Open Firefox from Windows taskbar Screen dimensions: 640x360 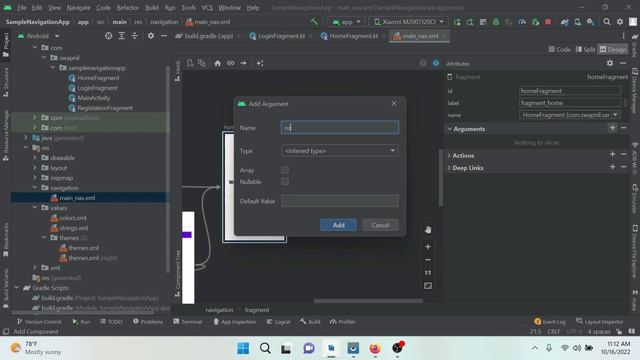pos(375,348)
